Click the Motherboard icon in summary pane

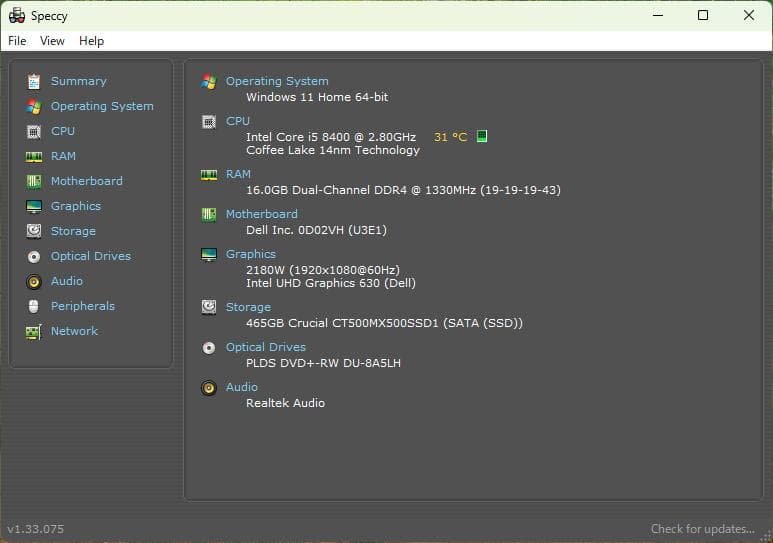click(x=209, y=215)
